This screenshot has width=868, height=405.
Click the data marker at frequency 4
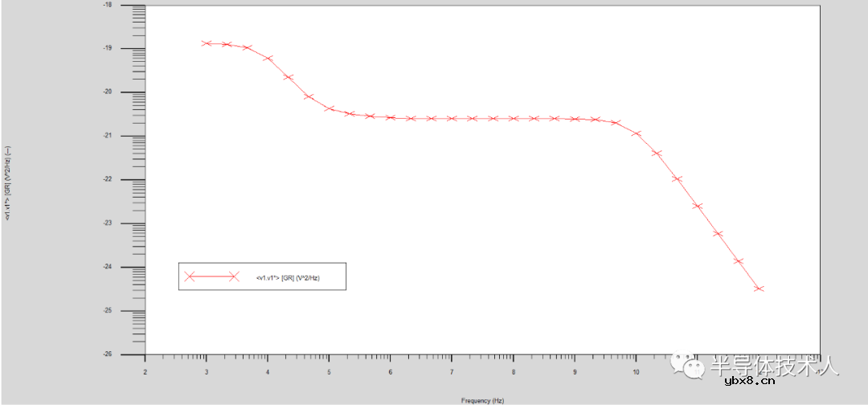pos(268,59)
